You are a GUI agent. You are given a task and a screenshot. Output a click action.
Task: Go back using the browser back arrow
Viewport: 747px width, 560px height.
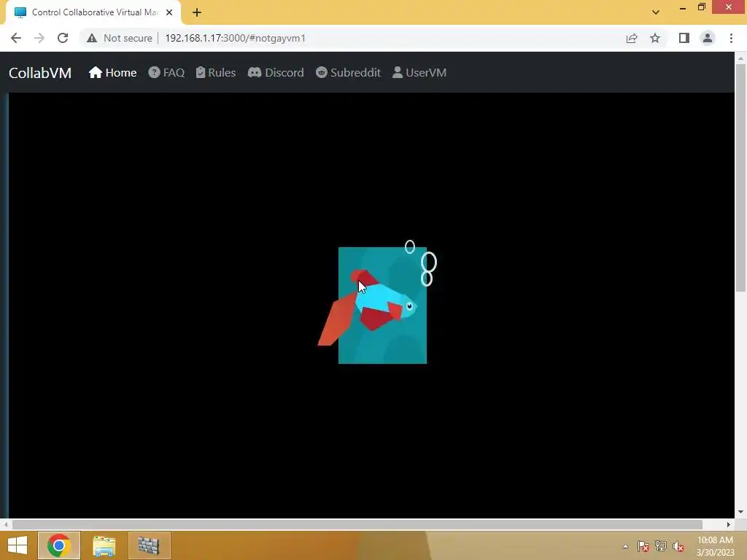point(16,38)
